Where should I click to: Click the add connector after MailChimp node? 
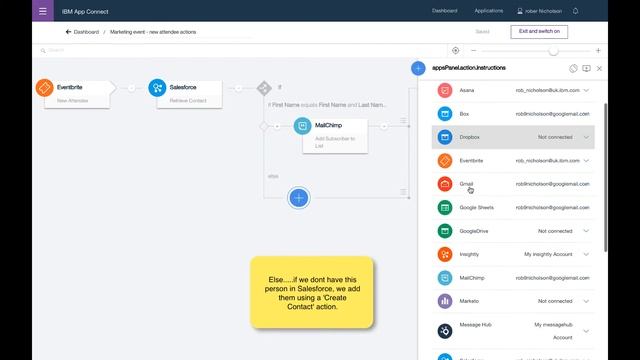click(384, 127)
